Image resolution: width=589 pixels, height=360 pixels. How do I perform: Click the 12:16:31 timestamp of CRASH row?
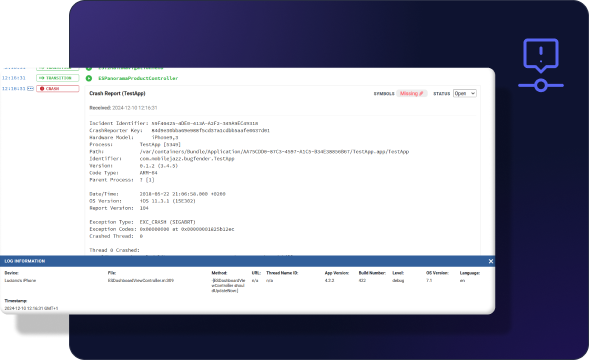(x=14, y=89)
